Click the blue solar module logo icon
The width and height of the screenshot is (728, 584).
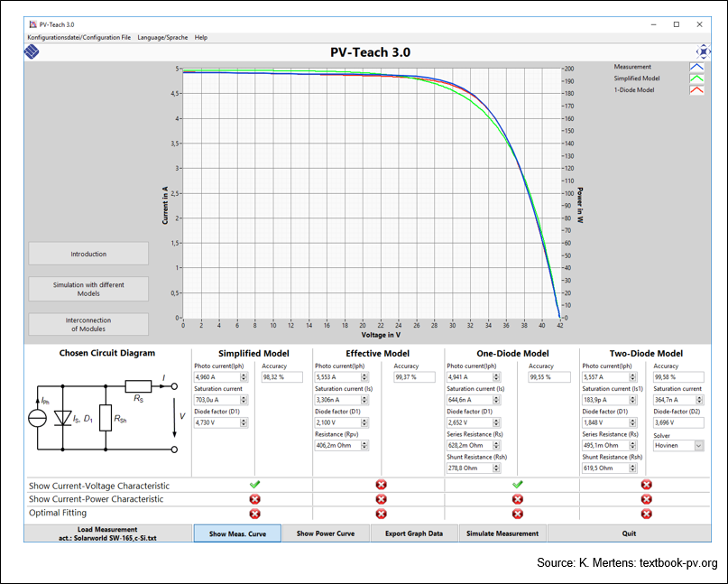click(x=32, y=51)
